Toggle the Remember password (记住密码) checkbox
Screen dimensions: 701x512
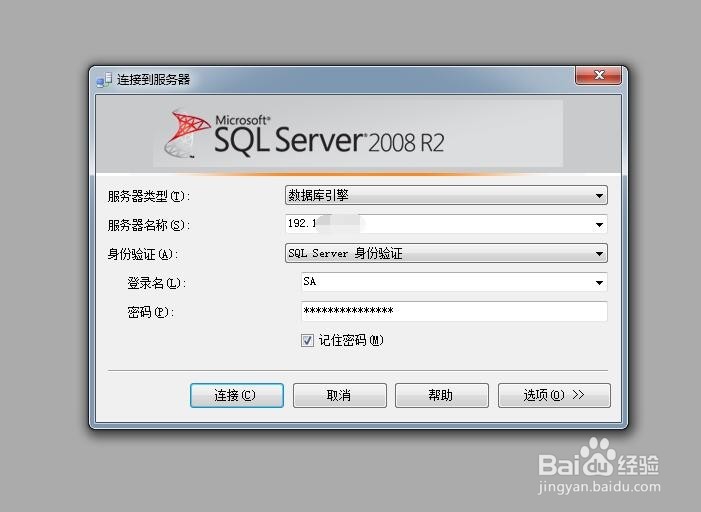point(307,341)
